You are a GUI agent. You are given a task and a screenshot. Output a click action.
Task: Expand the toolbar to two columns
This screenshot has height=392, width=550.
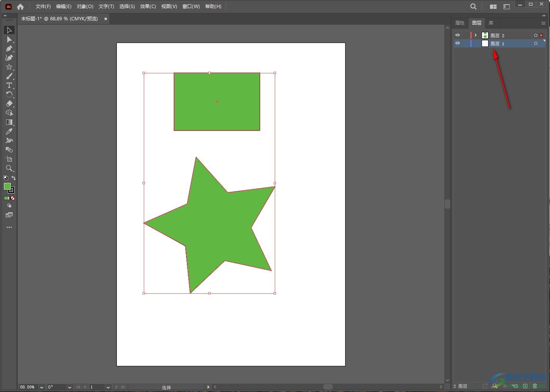[x=5, y=16]
